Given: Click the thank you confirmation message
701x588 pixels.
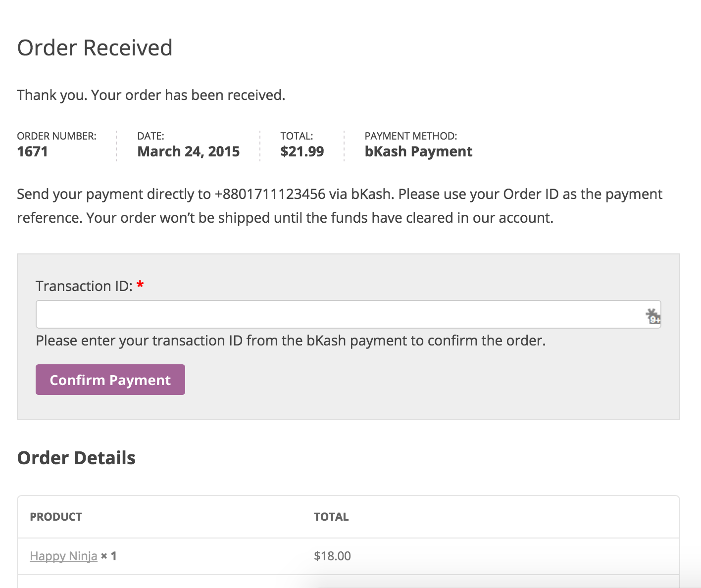Looking at the screenshot, I should click(151, 95).
